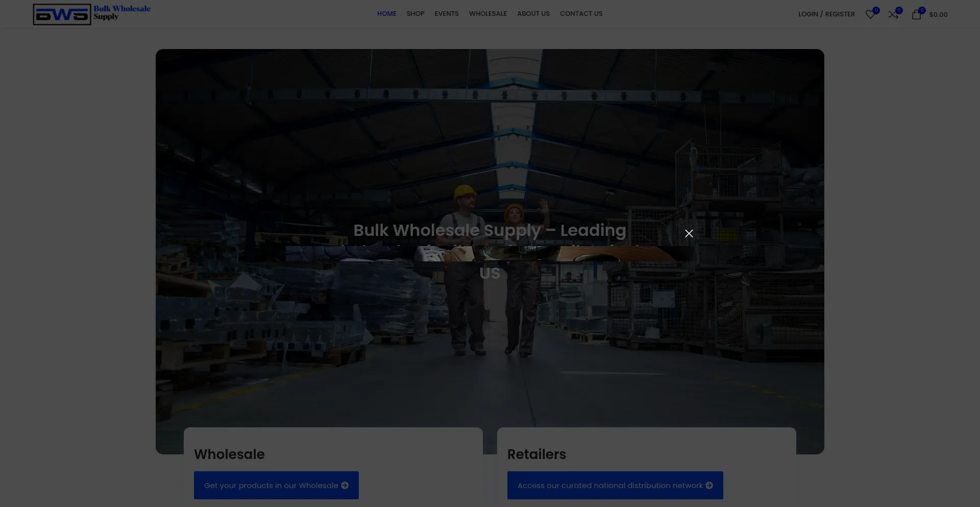Close the popup with the X icon

[x=689, y=233]
